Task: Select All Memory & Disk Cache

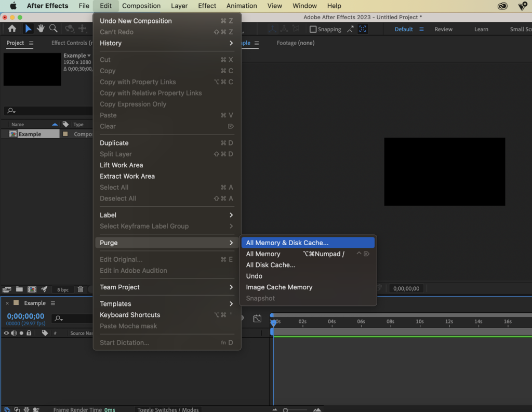Action: point(308,243)
